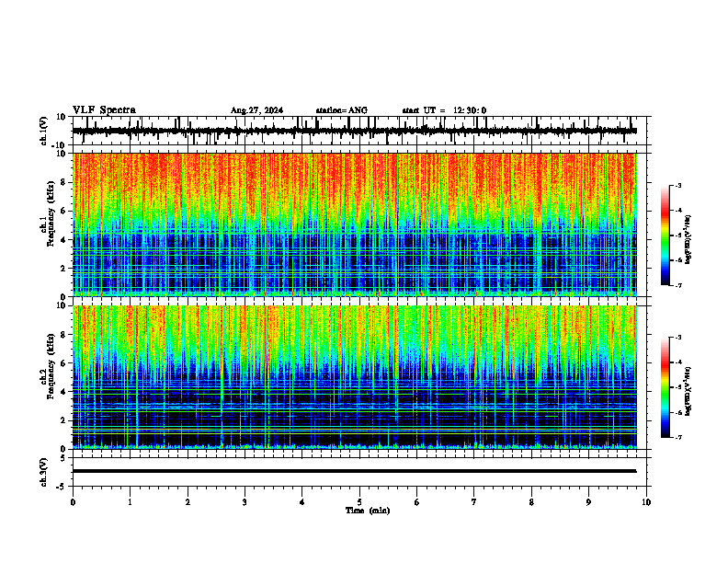Click the "-3" label atop ch.1 color bar
Viewport: 728px width, 563px height.
(678, 185)
